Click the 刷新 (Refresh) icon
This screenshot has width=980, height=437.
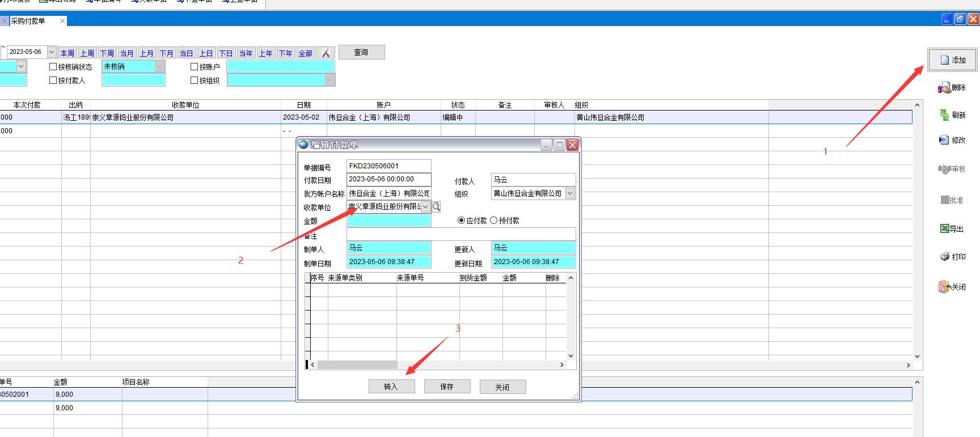[x=944, y=115]
